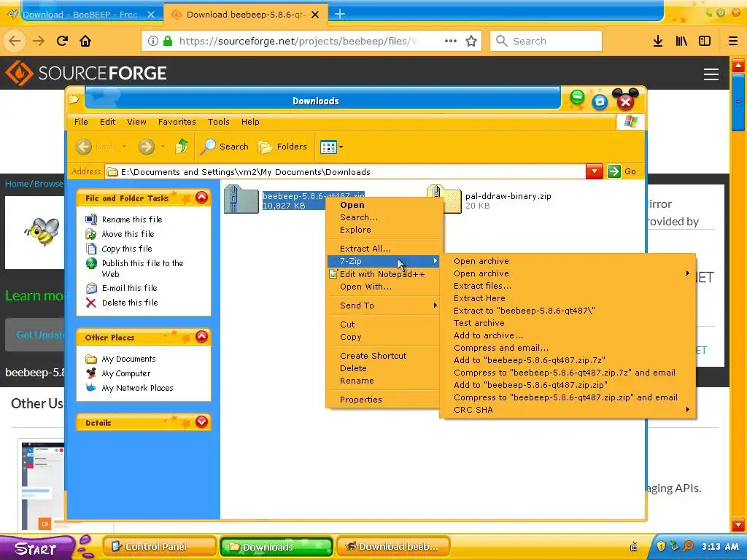This screenshot has height=560, width=747.
Task: Switch to Control Panel taskbar button
Action: tap(158, 547)
